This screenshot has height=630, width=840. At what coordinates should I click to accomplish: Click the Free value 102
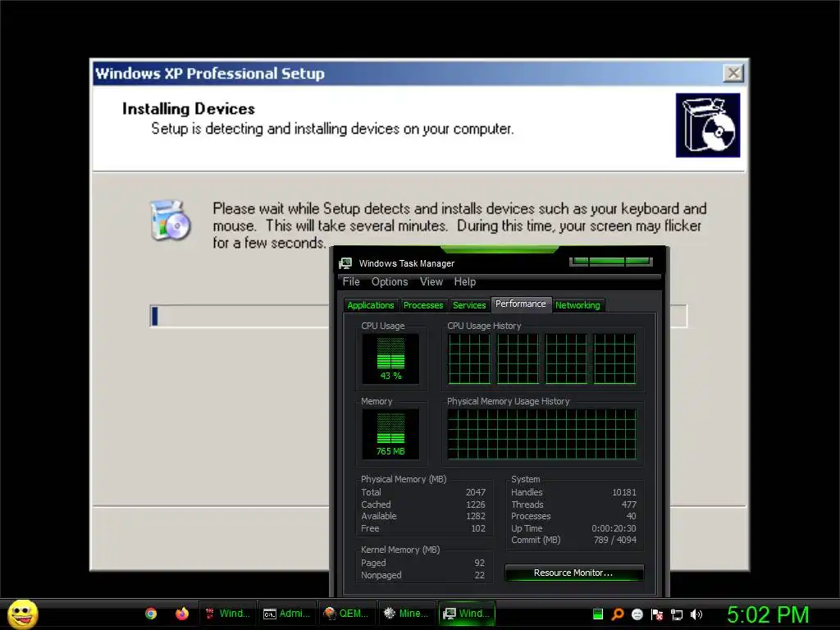[478, 529]
